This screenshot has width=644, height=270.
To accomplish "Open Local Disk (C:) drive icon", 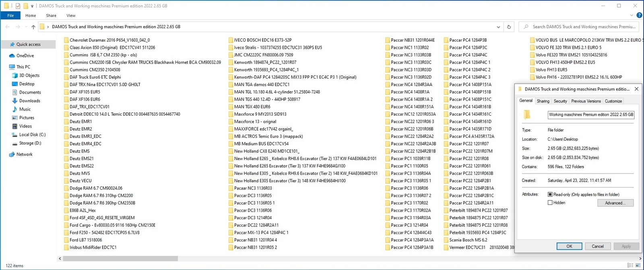I will 15,135.
